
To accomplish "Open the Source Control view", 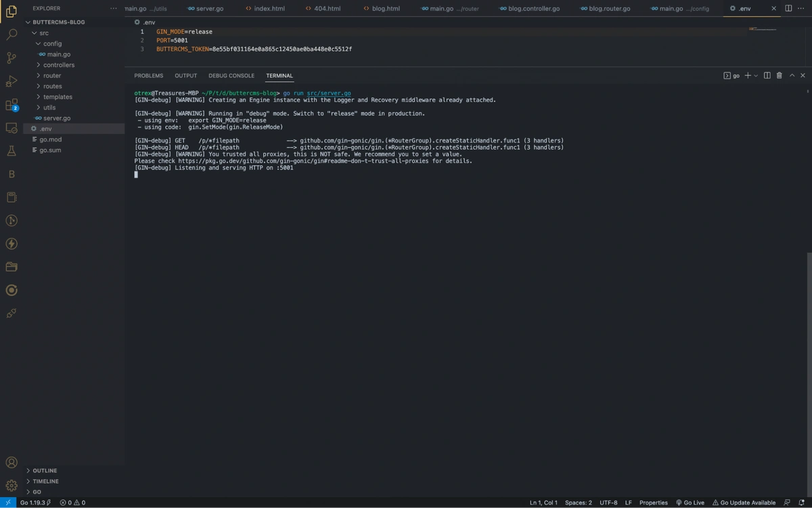I will click(11, 58).
